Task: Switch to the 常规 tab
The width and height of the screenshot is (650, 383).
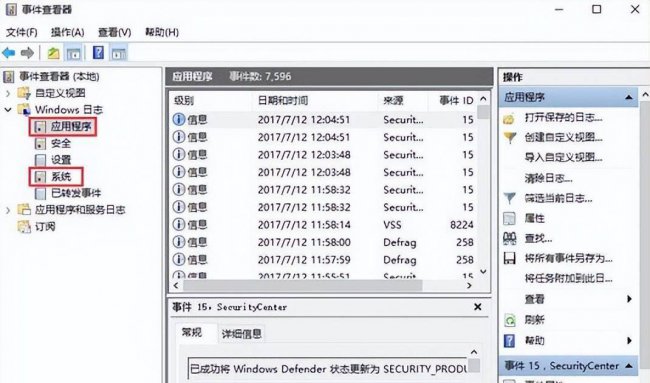Action: coord(192,332)
